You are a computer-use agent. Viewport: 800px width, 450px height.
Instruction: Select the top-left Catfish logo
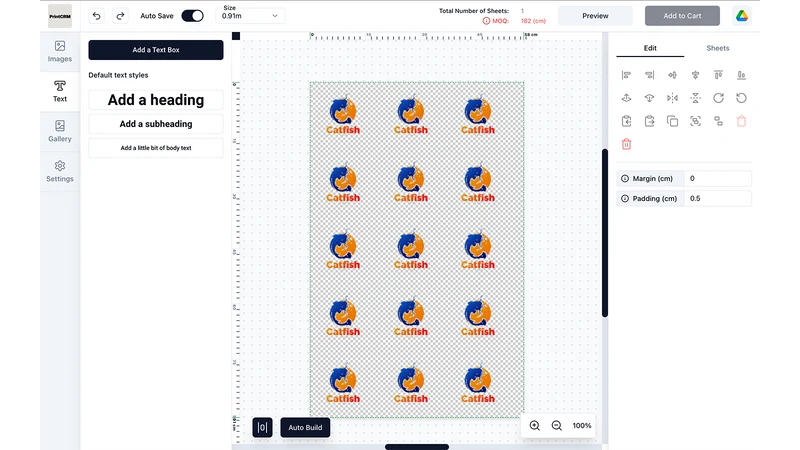[x=343, y=115]
